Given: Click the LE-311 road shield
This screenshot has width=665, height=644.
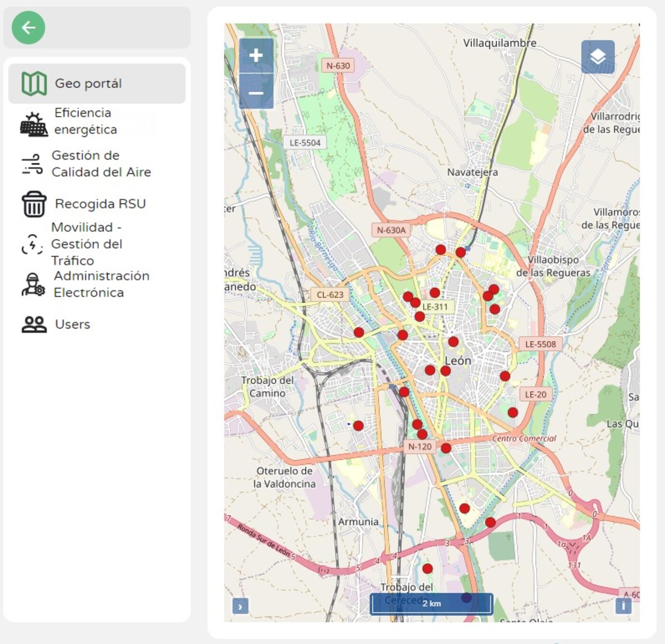Looking at the screenshot, I should click(x=435, y=307).
